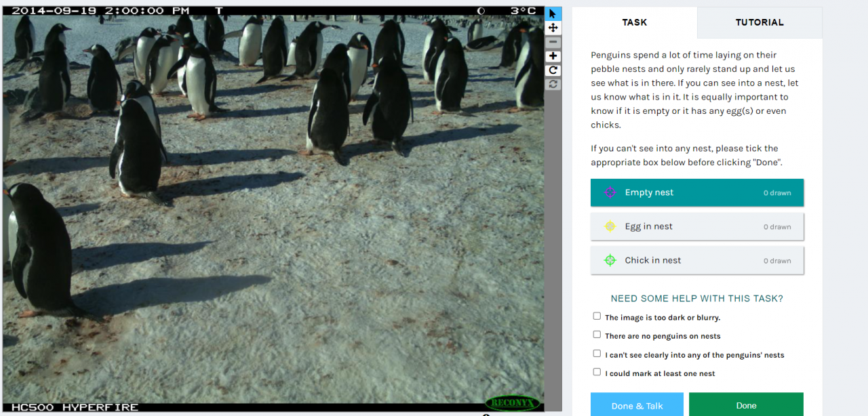
Task: Click the penguin camera image
Action: click(x=273, y=209)
